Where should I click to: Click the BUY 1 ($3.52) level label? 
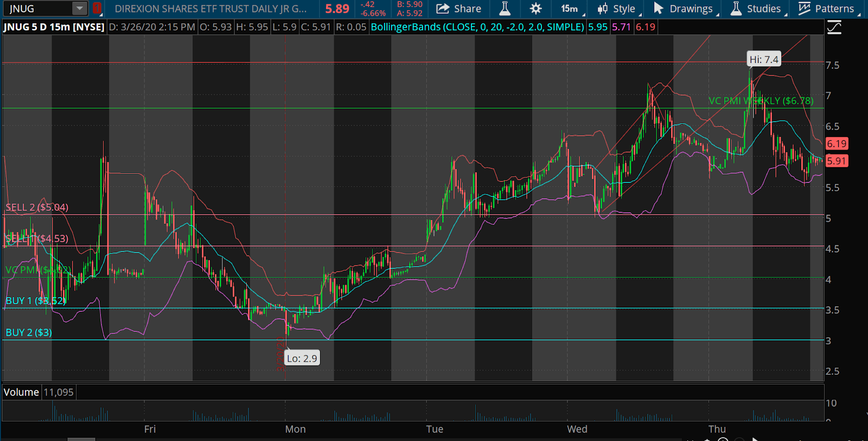click(36, 301)
